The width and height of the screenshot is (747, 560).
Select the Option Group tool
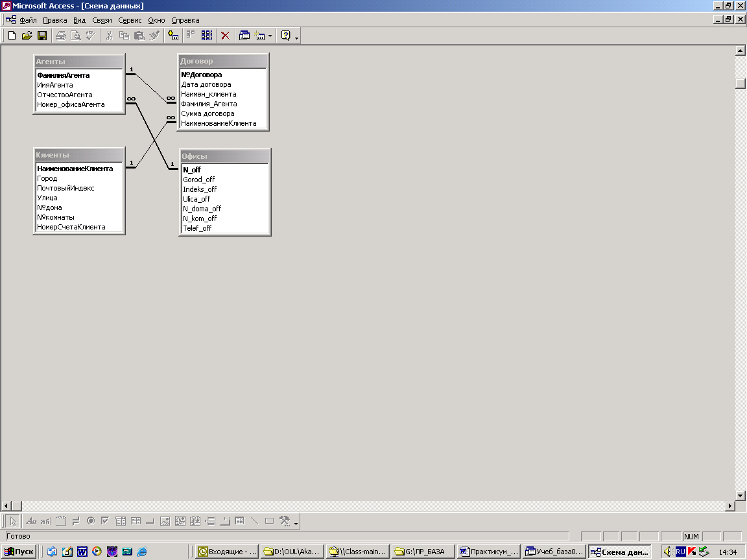[x=61, y=521]
